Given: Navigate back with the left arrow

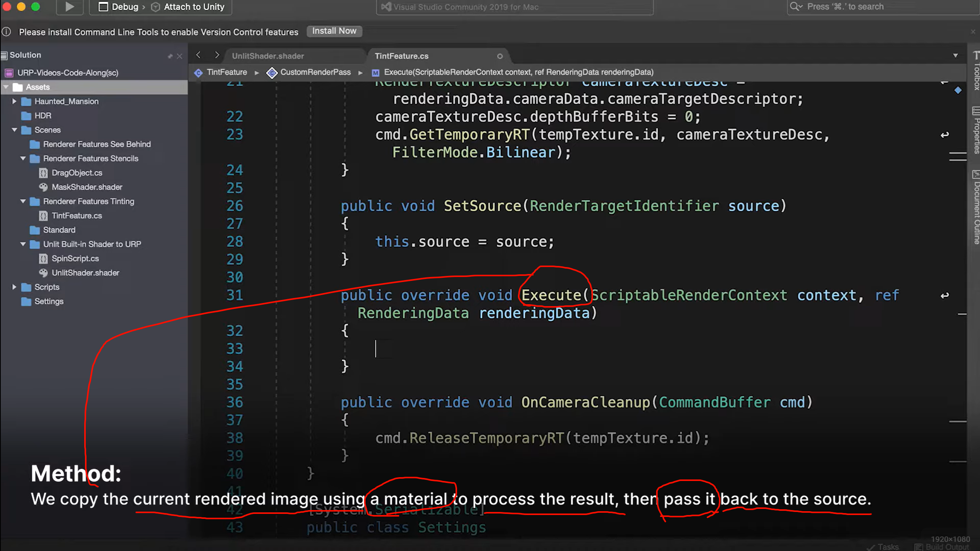Looking at the screenshot, I should [198, 55].
